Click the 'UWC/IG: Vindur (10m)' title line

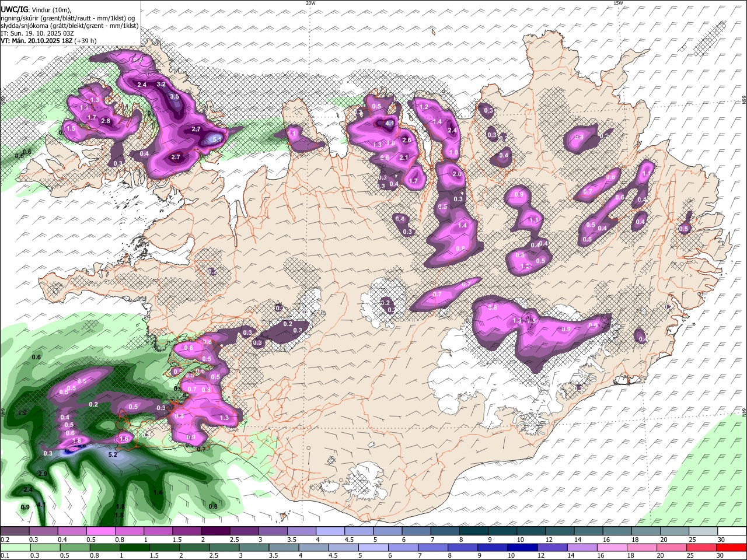[36, 10]
